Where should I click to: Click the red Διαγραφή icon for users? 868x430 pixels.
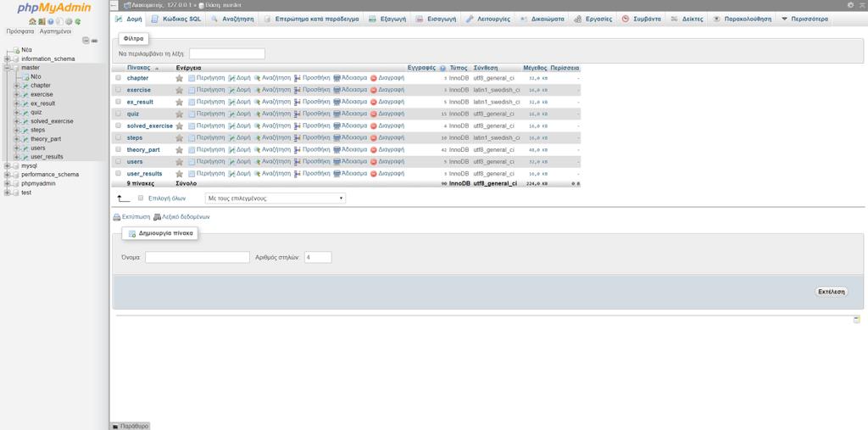373,162
